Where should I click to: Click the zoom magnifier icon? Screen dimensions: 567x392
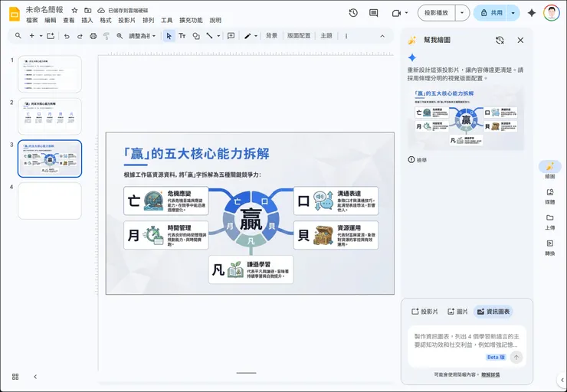point(120,36)
